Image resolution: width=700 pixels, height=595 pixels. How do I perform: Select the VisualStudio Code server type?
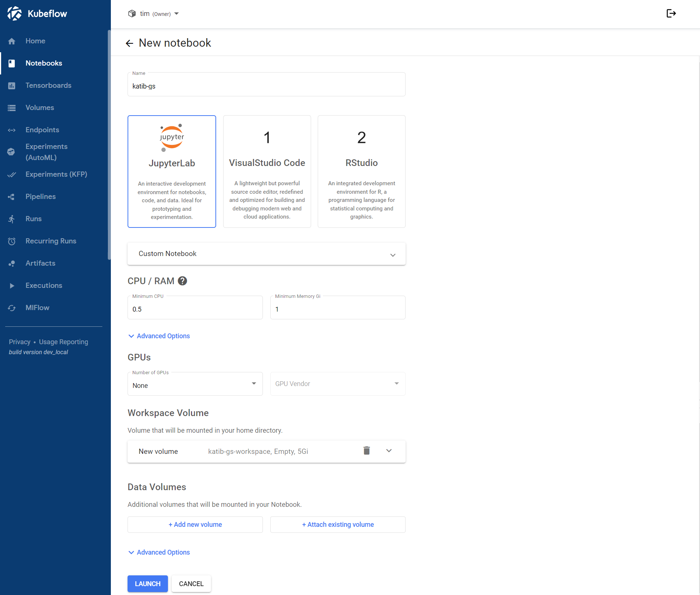267,172
